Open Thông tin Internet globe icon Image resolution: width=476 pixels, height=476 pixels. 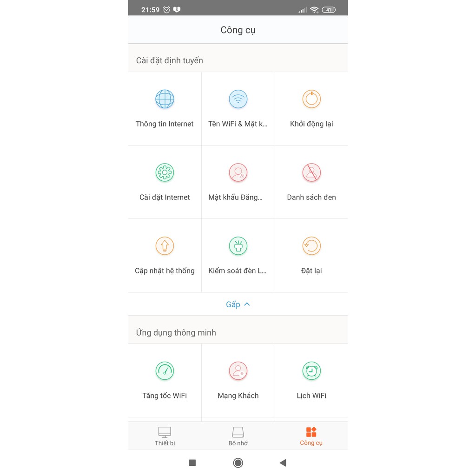[x=165, y=99]
